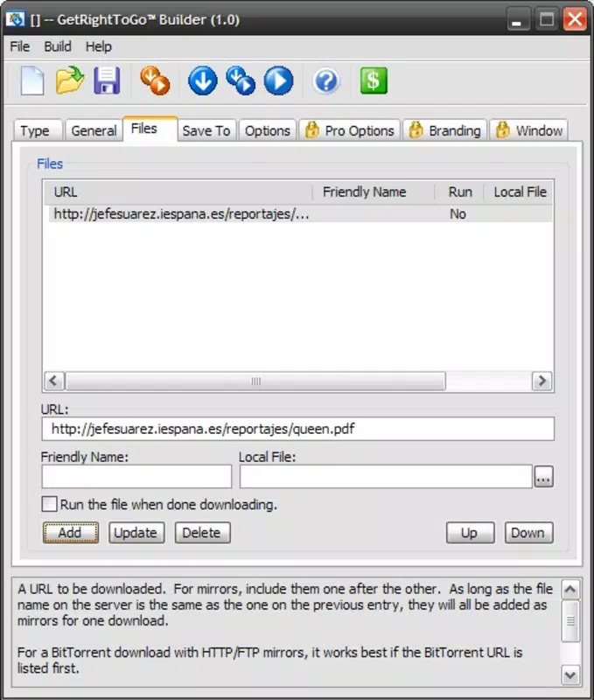
Task: Switch to the Options tab
Action: (x=268, y=130)
